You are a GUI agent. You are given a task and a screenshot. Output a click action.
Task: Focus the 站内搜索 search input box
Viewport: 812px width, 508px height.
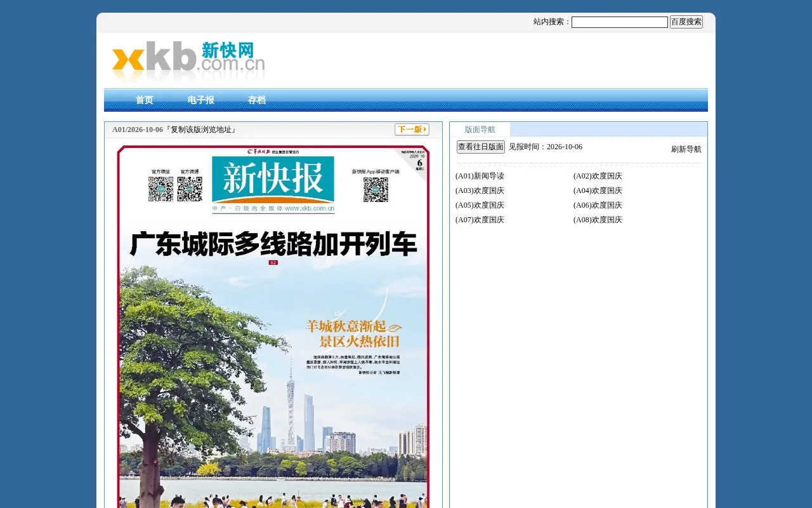pyautogui.click(x=620, y=22)
